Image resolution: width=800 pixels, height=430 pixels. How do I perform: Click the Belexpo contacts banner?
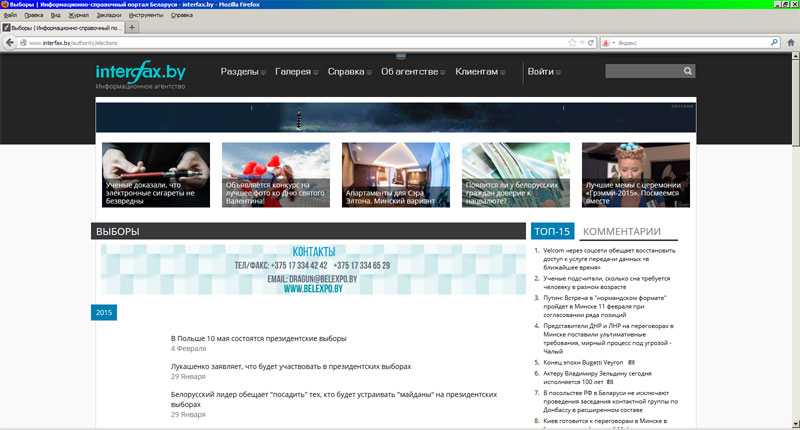point(313,270)
